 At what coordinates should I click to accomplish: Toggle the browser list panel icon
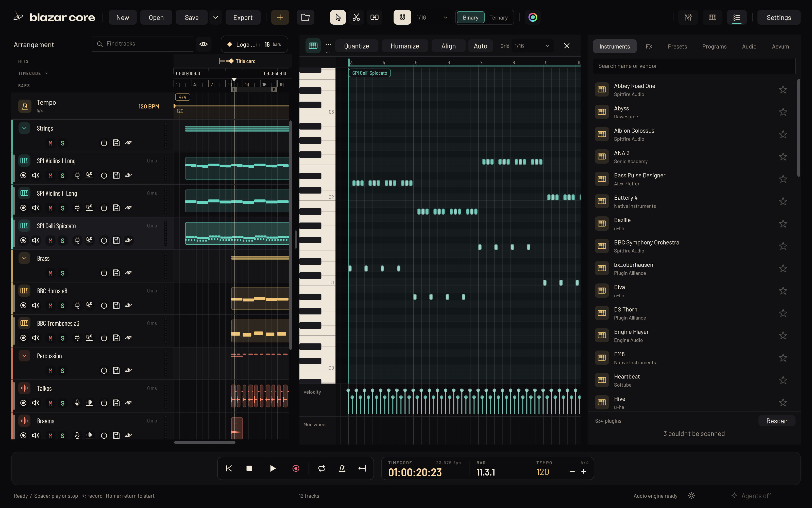coord(736,18)
